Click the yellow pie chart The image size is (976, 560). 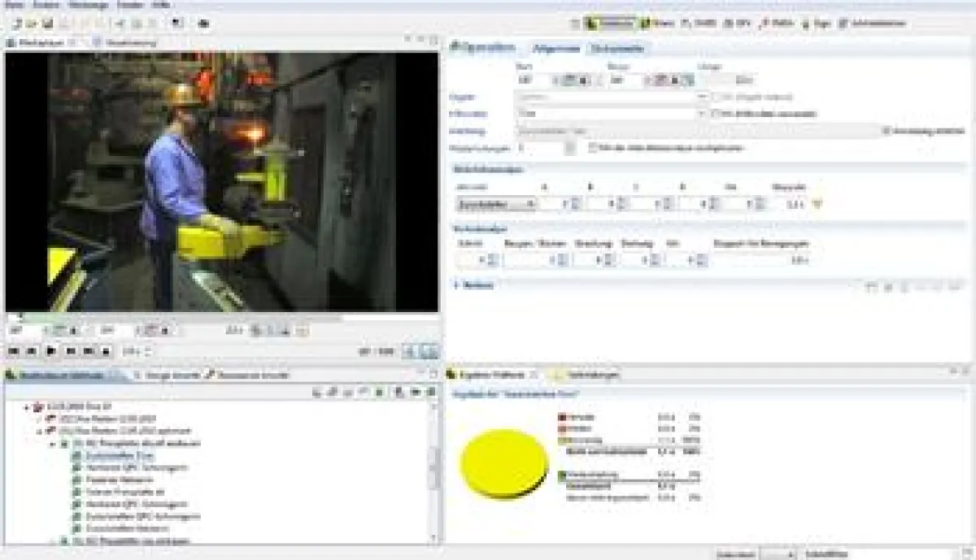coord(503,464)
